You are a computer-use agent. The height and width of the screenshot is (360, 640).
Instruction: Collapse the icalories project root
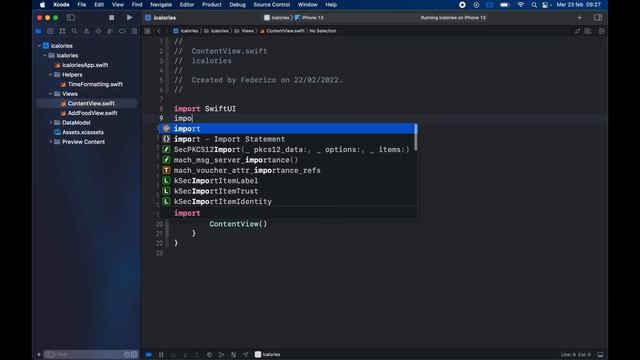pyautogui.click(x=39, y=46)
